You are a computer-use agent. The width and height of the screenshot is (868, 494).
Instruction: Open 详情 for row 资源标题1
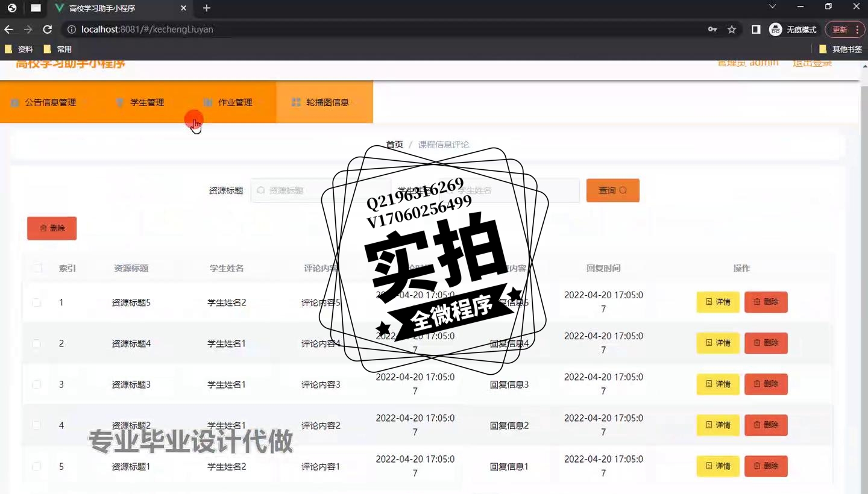coord(718,466)
